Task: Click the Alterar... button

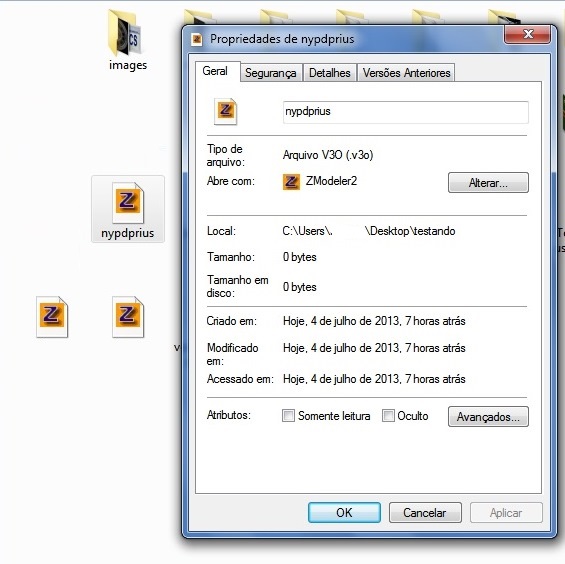Action: point(488,183)
